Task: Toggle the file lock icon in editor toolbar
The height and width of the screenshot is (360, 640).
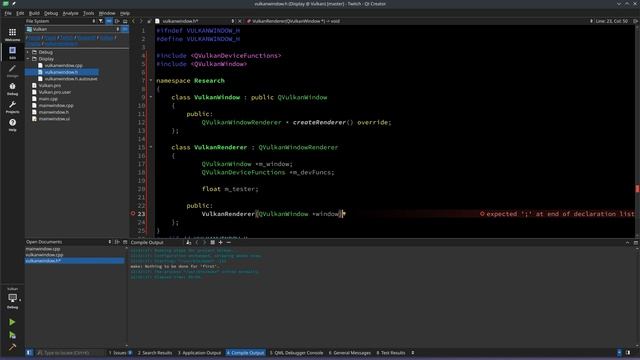Action: click(149, 21)
